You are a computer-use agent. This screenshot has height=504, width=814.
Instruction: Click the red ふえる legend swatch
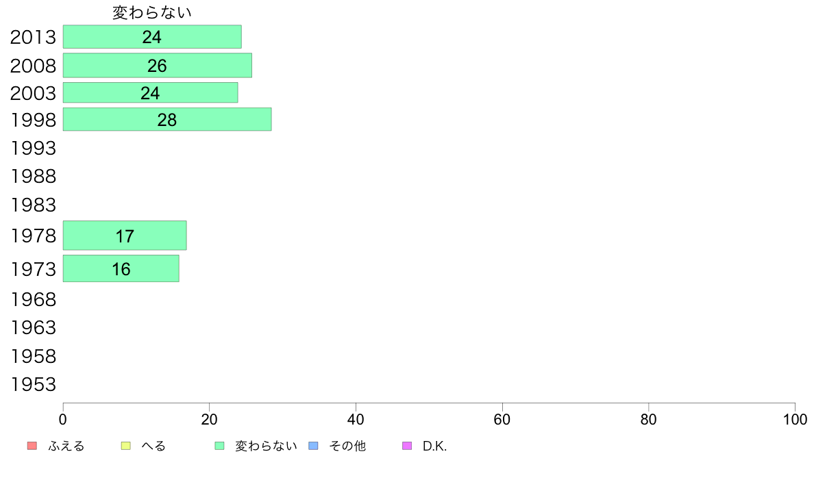click(x=32, y=446)
